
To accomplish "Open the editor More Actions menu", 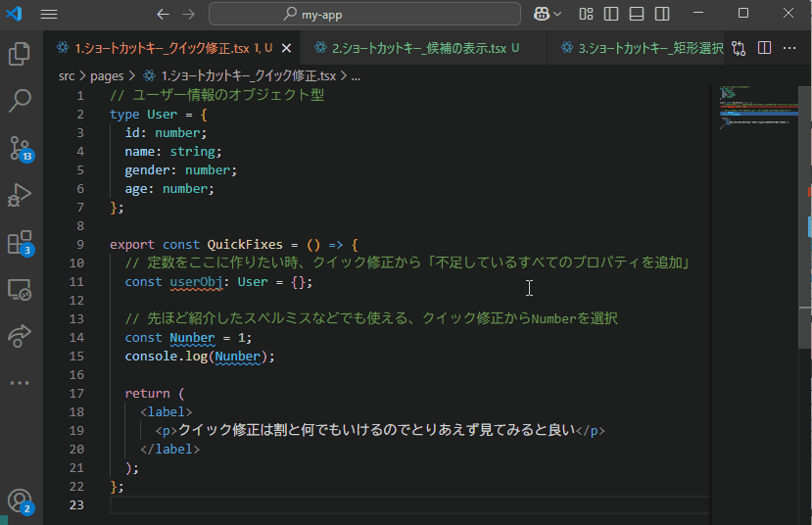I will click(789, 48).
